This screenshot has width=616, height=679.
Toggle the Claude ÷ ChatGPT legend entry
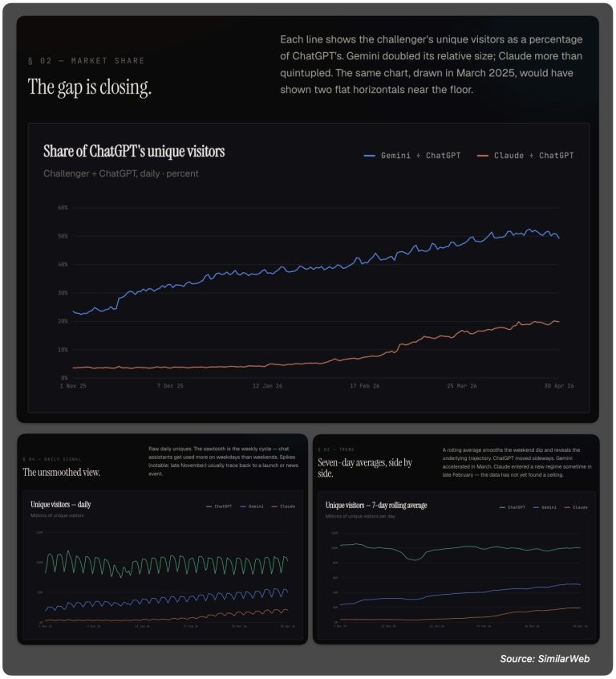(525, 156)
